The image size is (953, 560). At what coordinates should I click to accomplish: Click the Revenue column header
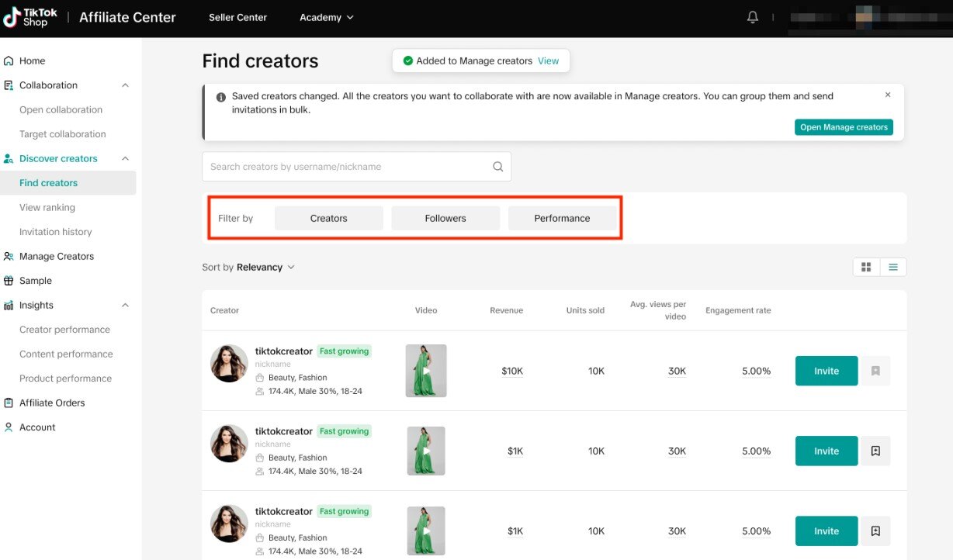tap(506, 310)
